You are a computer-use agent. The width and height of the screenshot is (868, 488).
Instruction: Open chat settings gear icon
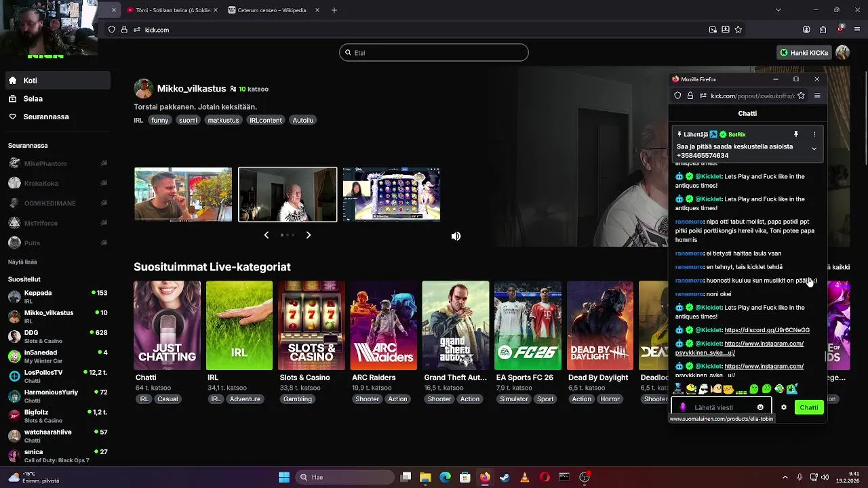[784, 407]
